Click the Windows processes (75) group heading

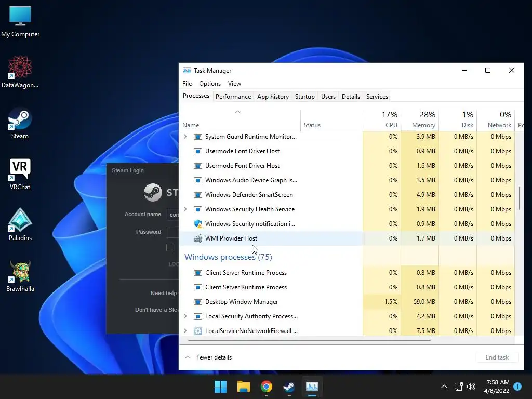point(229,257)
